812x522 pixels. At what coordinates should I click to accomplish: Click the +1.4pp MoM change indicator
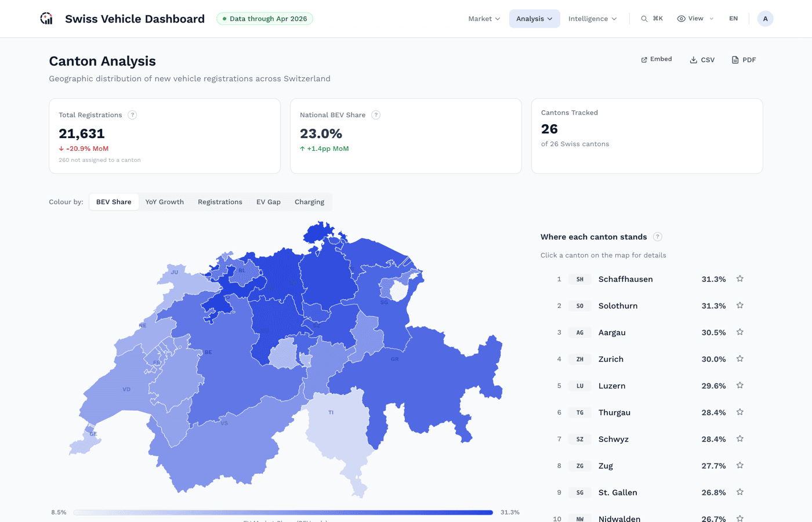[324, 148]
